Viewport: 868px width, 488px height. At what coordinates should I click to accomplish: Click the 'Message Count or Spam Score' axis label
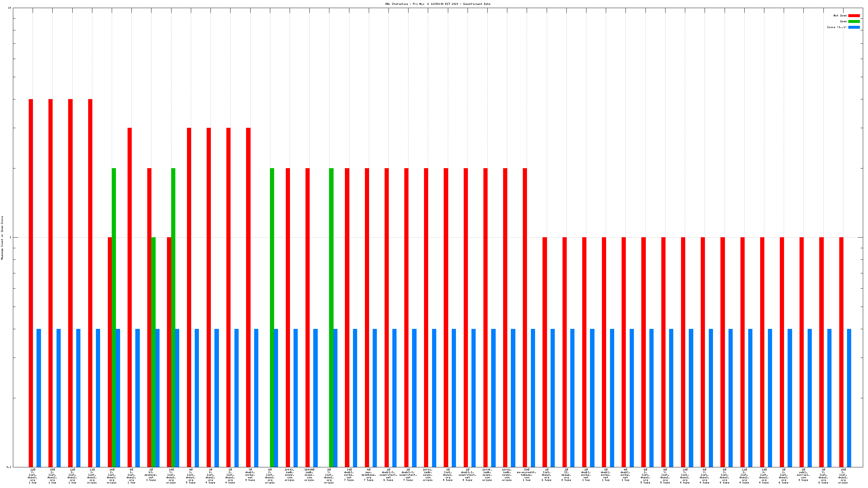(x=2, y=238)
